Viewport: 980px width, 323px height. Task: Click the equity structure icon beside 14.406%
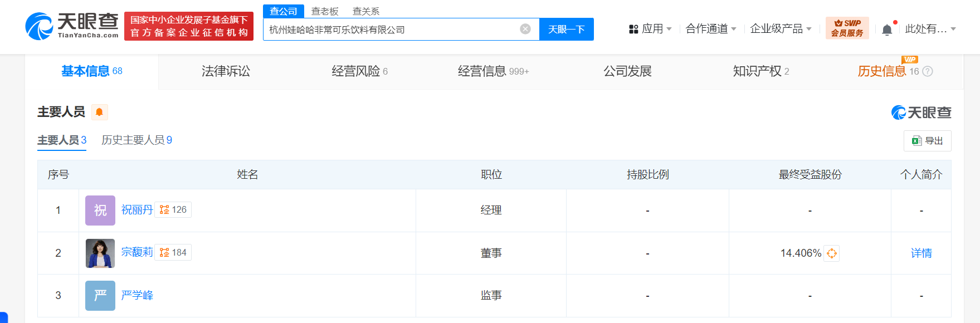[x=831, y=253]
